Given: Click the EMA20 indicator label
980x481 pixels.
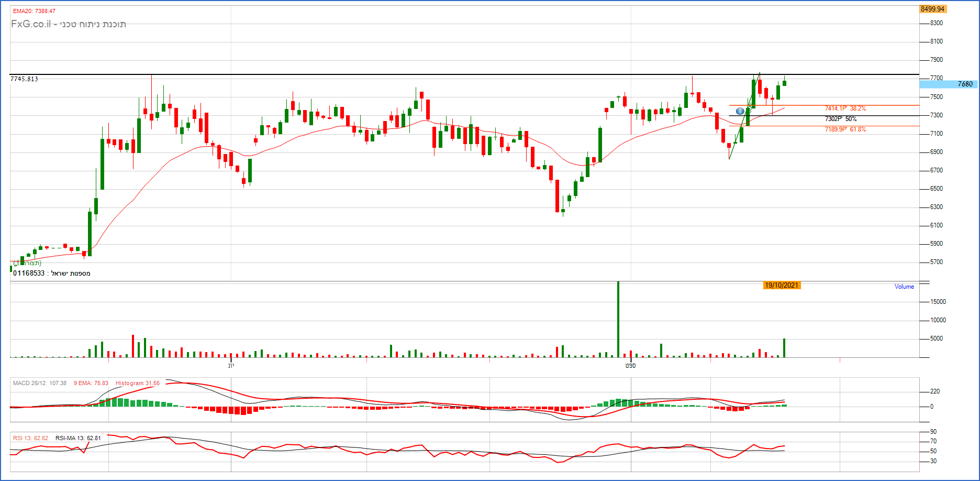Looking at the screenshot, I should [x=34, y=11].
